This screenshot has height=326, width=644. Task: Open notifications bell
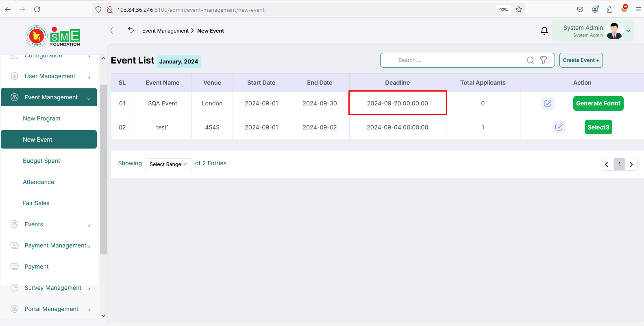coord(544,31)
